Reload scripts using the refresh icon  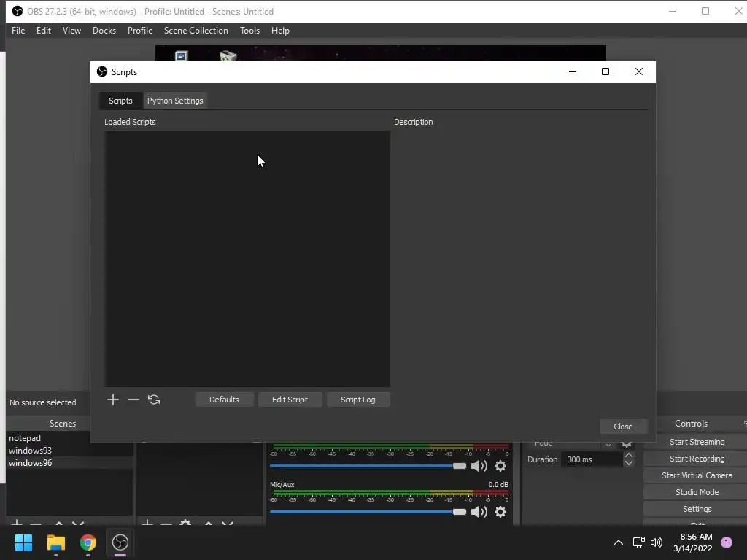[154, 400]
